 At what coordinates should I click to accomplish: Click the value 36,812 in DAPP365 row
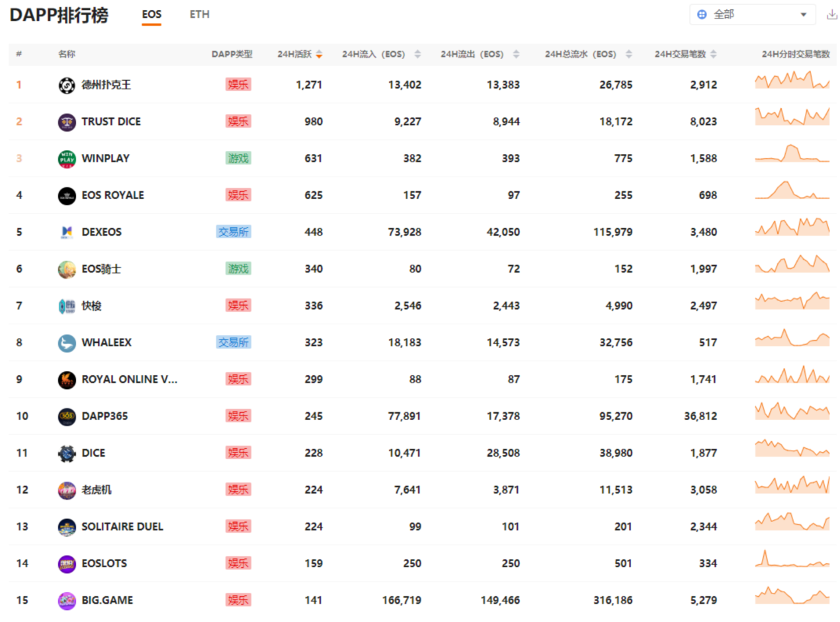coord(700,416)
